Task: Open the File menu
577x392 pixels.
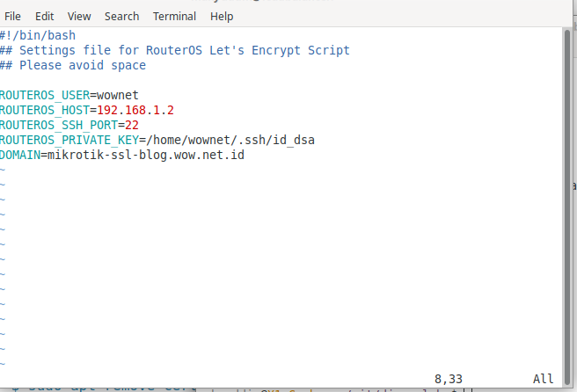Action: click(x=12, y=16)
